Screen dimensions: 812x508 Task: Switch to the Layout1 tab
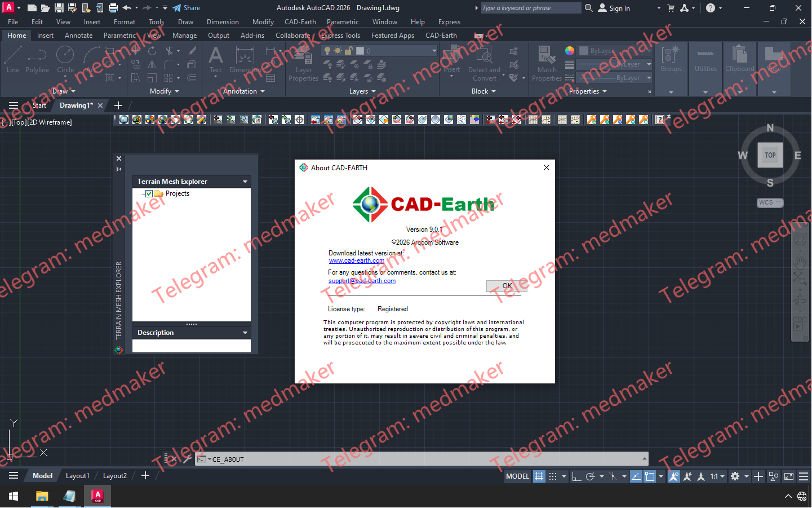(77, 476)
